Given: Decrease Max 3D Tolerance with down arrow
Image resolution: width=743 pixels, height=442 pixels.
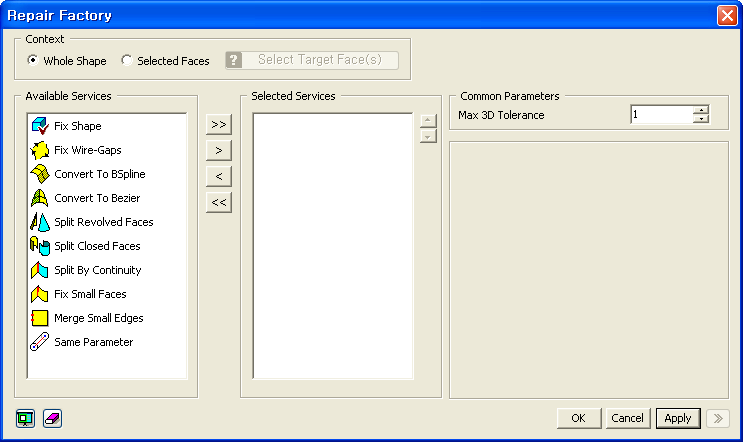Looking at the screenshot, I should (x=701, y=119).
